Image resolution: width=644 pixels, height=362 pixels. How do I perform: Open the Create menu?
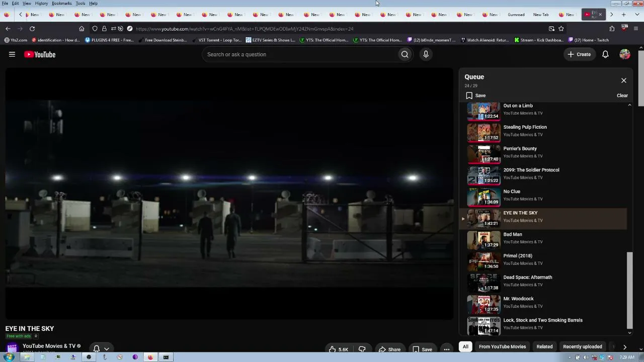pyautogui.click(x=579, y=54)
